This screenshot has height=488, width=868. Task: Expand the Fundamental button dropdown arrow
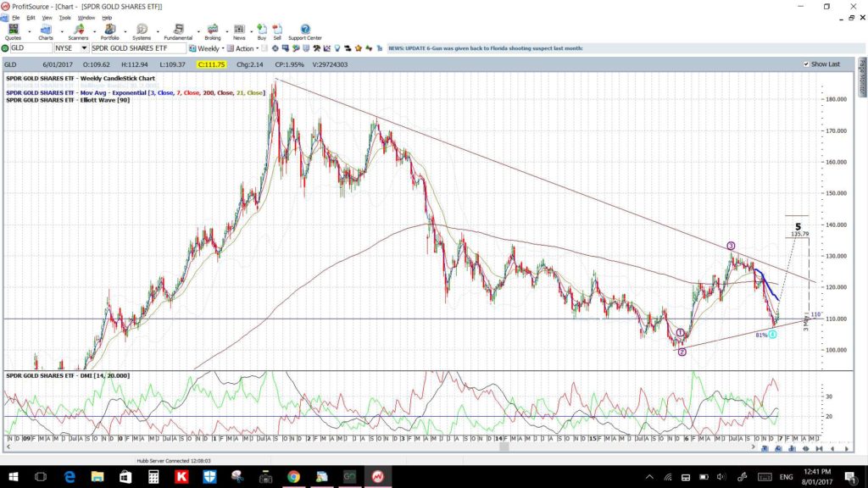(x=198, y=31)
